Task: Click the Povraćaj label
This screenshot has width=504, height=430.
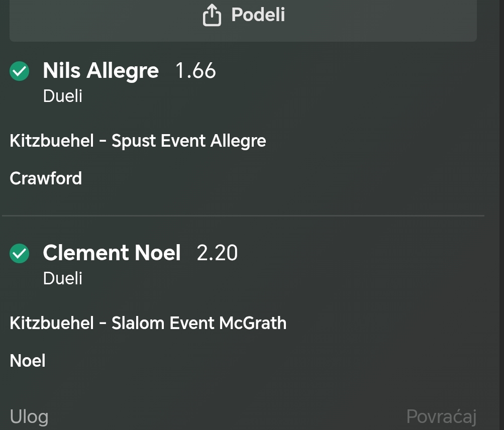Action: click(x=441, y=416)
